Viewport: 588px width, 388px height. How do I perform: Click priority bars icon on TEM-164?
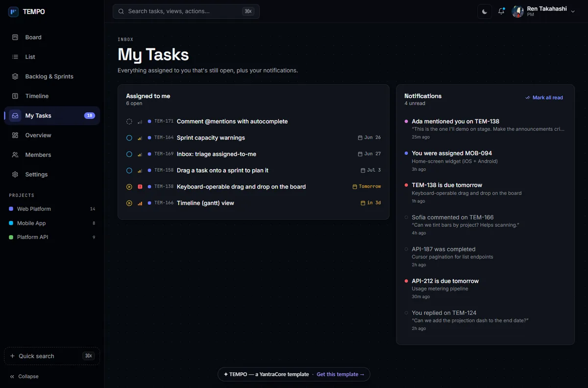[140, 138]
